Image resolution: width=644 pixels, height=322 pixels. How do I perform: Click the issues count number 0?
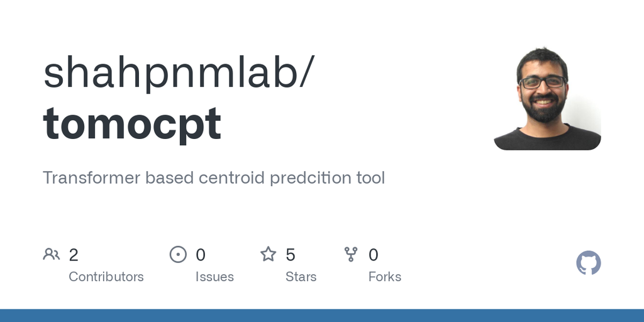201,255
